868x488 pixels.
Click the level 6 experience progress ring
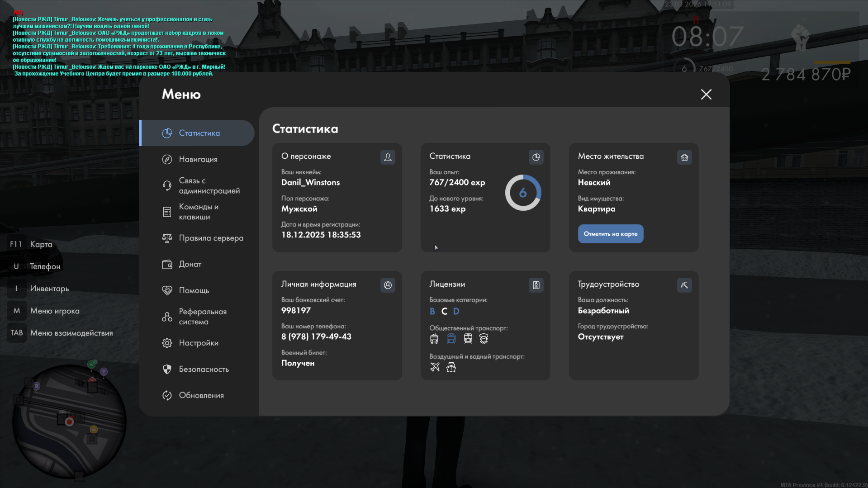pyautogui.click(x=523, y=193)
